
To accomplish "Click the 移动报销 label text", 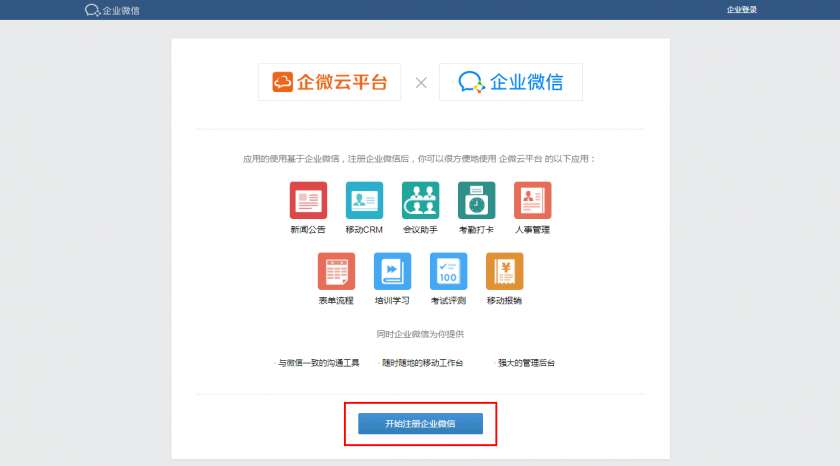I will pyautogui.click(x=505, y=300).
